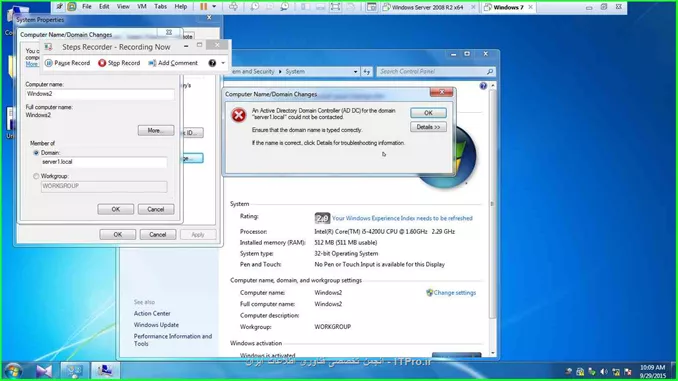This screenshot has height=381, width=678.
Task: Click the orange suspend VM icon
Action: 203,6
